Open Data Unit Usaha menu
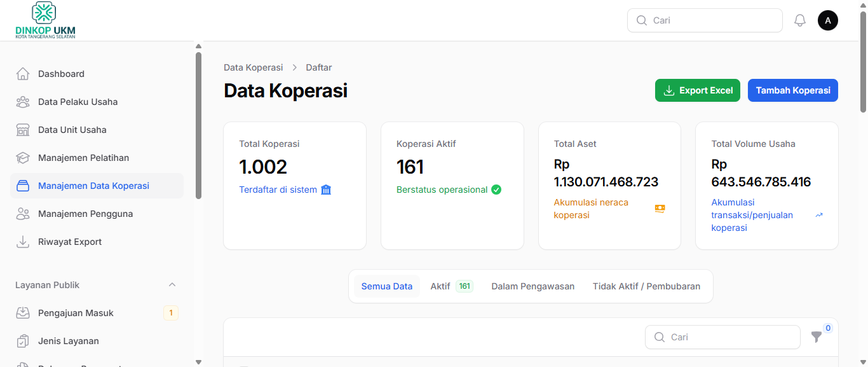The height and width of the screenshot is (367, 868). [x=97, y=130]
